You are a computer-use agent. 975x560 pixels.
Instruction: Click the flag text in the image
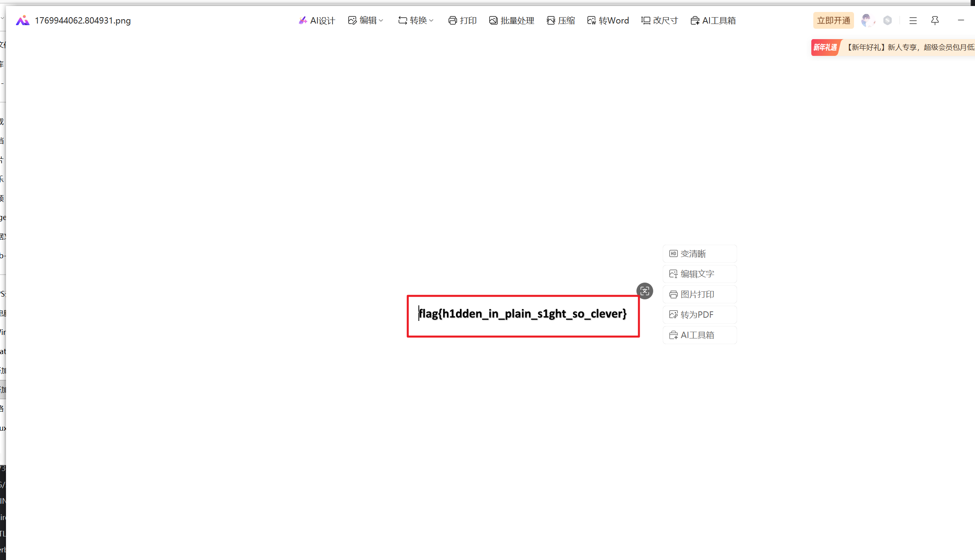coord(522,314)
